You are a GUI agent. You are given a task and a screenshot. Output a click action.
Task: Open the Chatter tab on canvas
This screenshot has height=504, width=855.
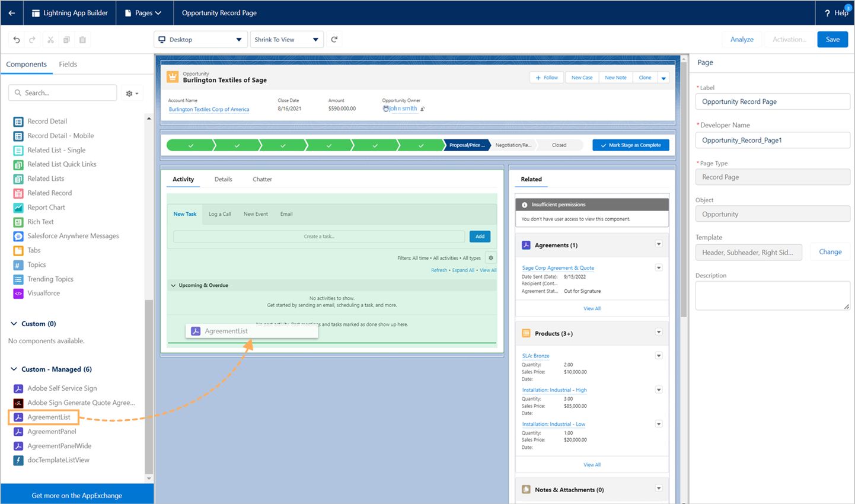coord(262,179)
